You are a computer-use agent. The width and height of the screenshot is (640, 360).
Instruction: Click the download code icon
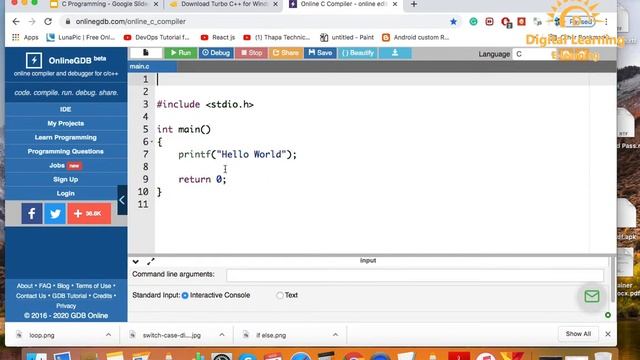click(395, 53)
